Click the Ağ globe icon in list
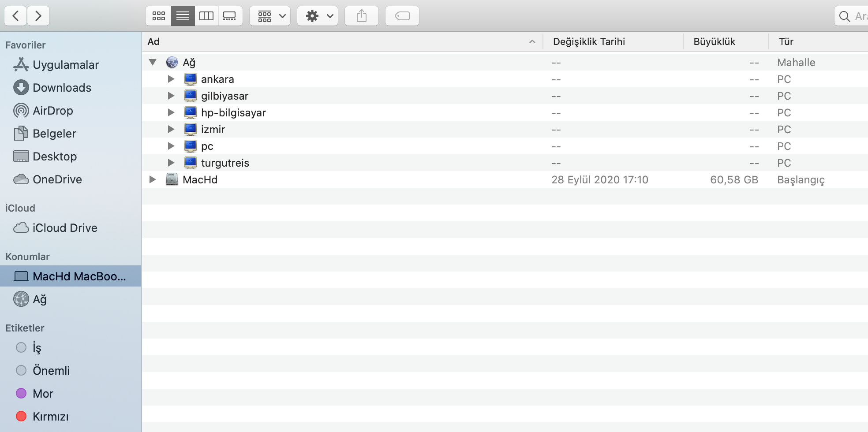This screenshot has height=432, width=868. [x=172, y=62]
